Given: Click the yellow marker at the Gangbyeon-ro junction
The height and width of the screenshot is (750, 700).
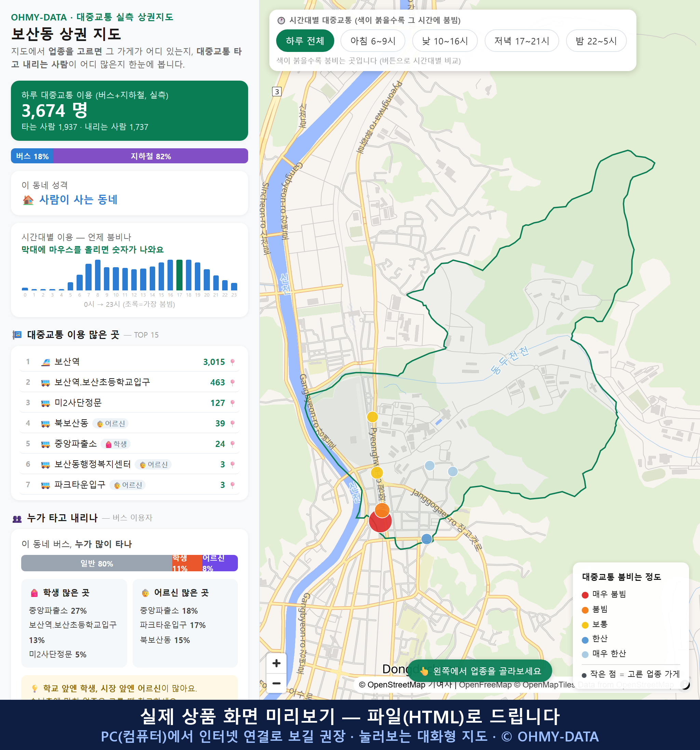Looking at the screenshot, I should click(377, 472).
